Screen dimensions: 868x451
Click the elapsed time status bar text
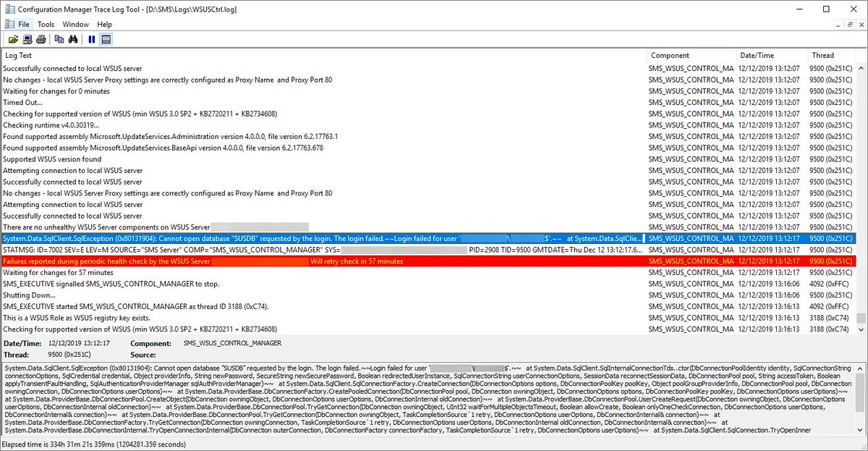[95, 443]
